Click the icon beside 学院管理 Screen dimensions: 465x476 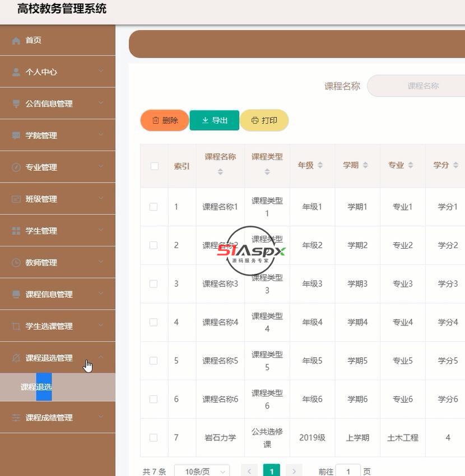click(16, 136)
